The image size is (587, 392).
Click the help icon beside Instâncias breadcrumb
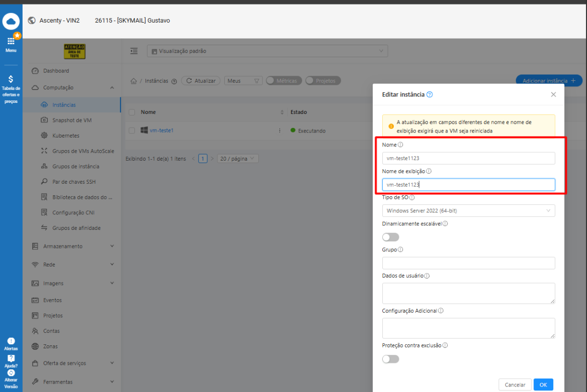(174, 81)
